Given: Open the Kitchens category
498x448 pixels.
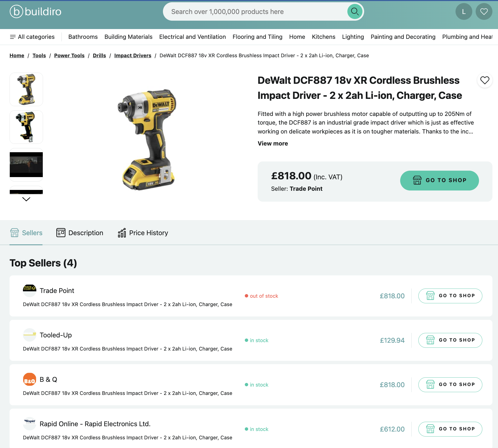Looking at the screenshot, I should 324,37.
